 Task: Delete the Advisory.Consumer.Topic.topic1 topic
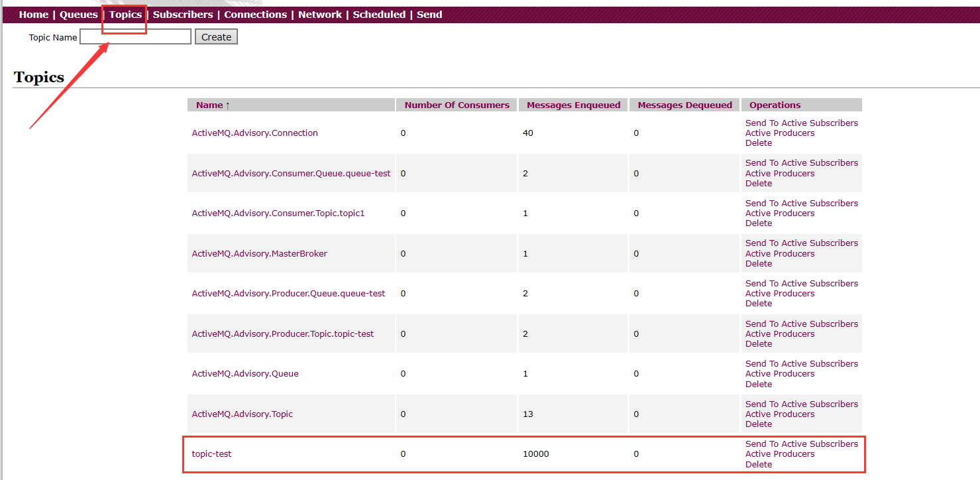759,223
